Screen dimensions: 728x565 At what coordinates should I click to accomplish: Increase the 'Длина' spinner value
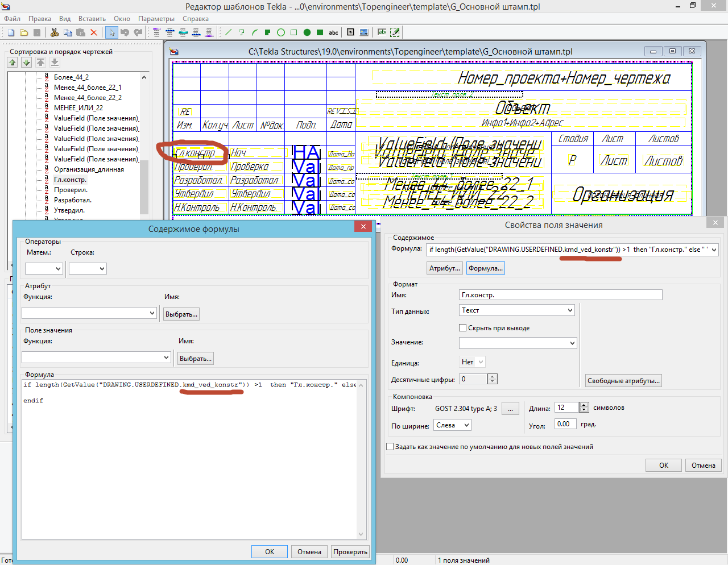(584, 405)
